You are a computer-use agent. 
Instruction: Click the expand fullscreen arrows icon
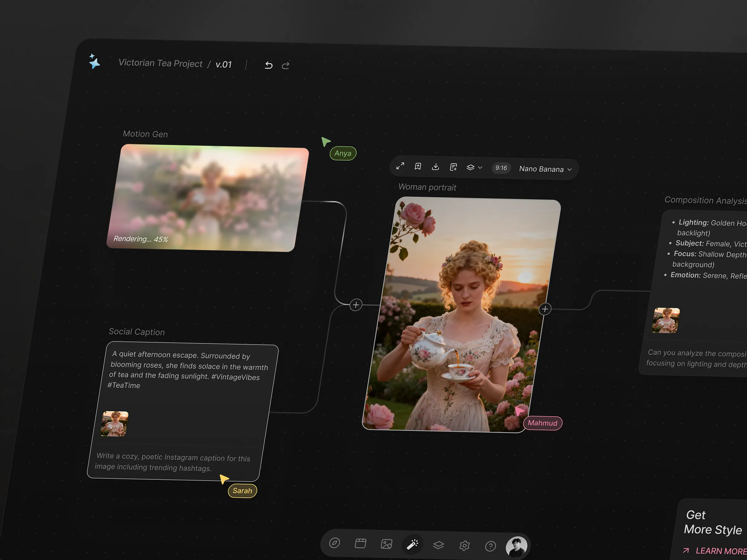point(400,166)
